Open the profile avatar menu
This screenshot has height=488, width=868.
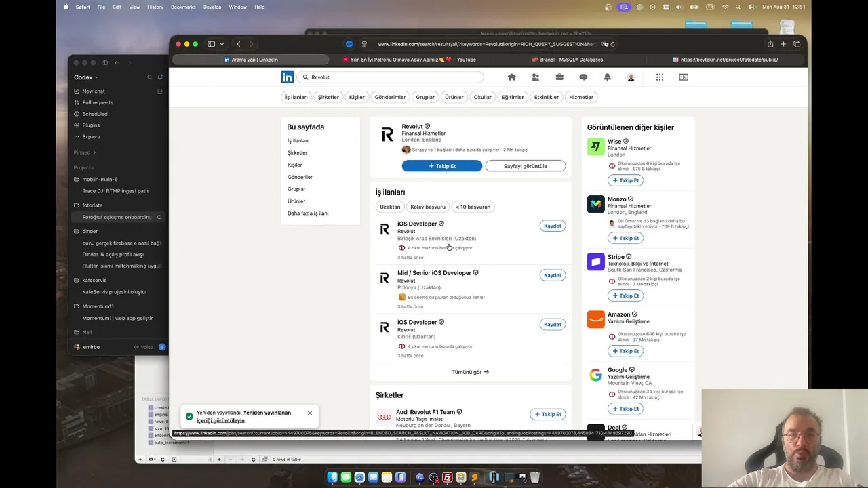[x=631, y=77]
